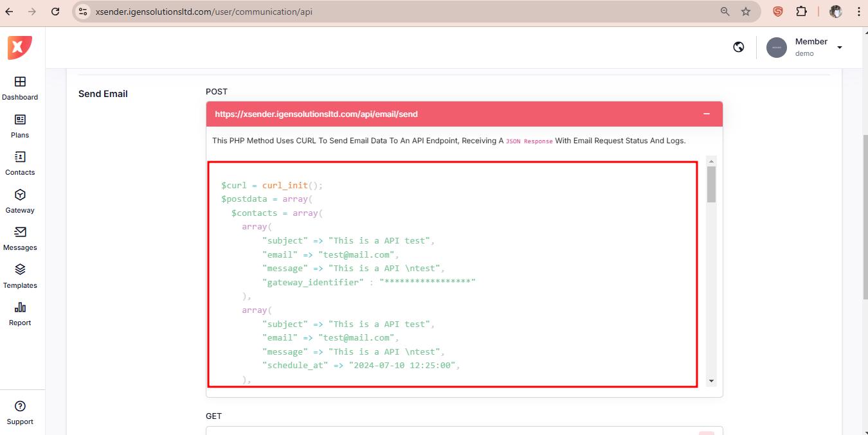Open the Contacts section
Screen dimensions: 868x435
click(20, 163)
